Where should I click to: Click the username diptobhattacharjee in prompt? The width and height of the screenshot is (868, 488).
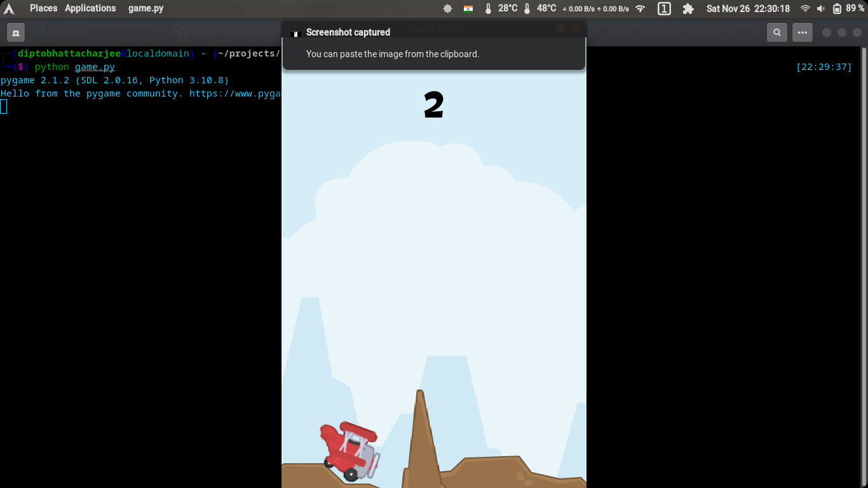click(x=69, y=53)
